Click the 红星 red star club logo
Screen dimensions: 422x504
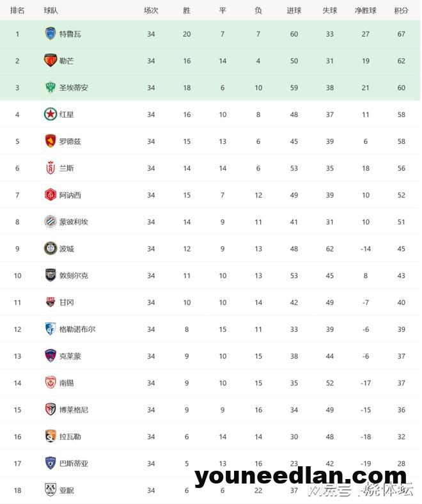click(x=50, y=114)
